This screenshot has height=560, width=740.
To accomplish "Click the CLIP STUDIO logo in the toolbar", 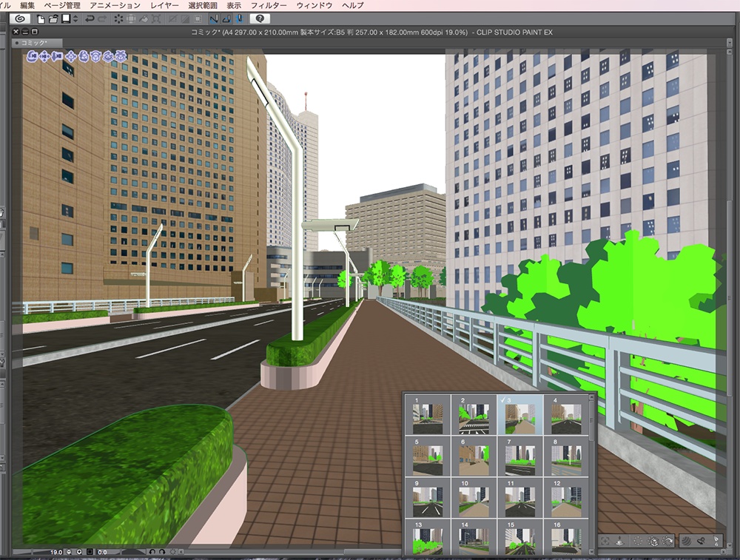I will pos(20,18).
